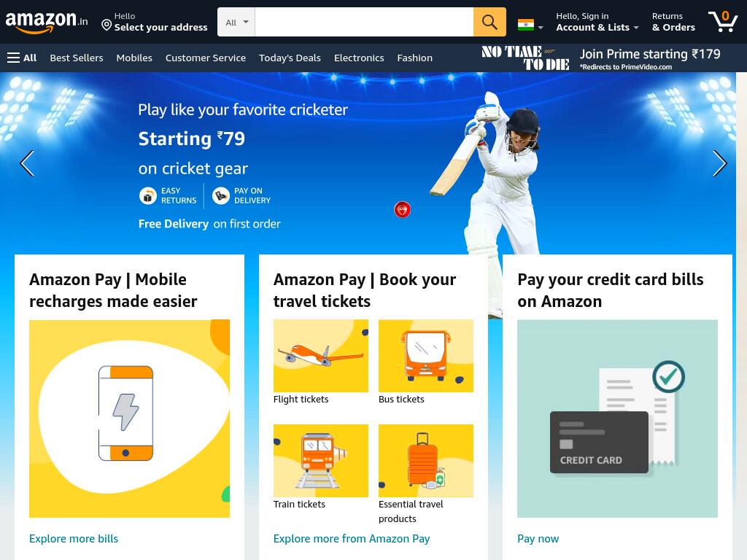The width and height of the screenshot is (747, 560).
Task: Advance banner with right arrow
Action: tap(719, 163)
